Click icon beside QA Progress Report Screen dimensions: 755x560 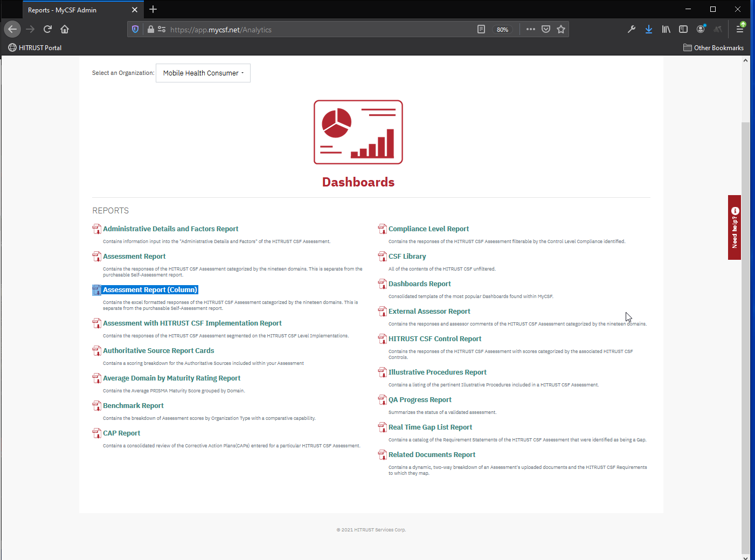(x=383, y=400)
